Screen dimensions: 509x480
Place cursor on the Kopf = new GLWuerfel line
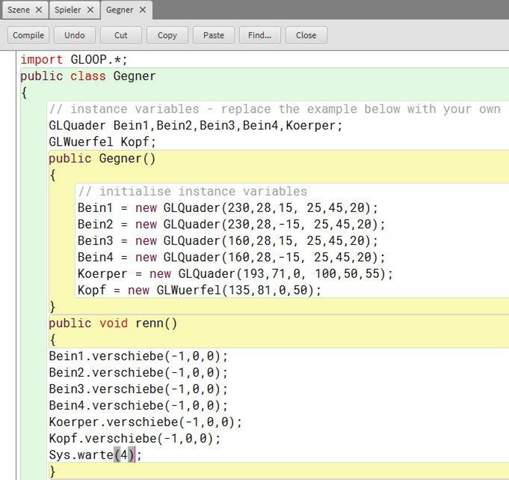click(199, 290)
